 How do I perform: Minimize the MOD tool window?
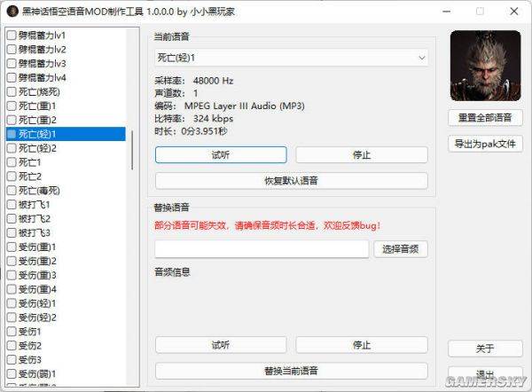447,12
